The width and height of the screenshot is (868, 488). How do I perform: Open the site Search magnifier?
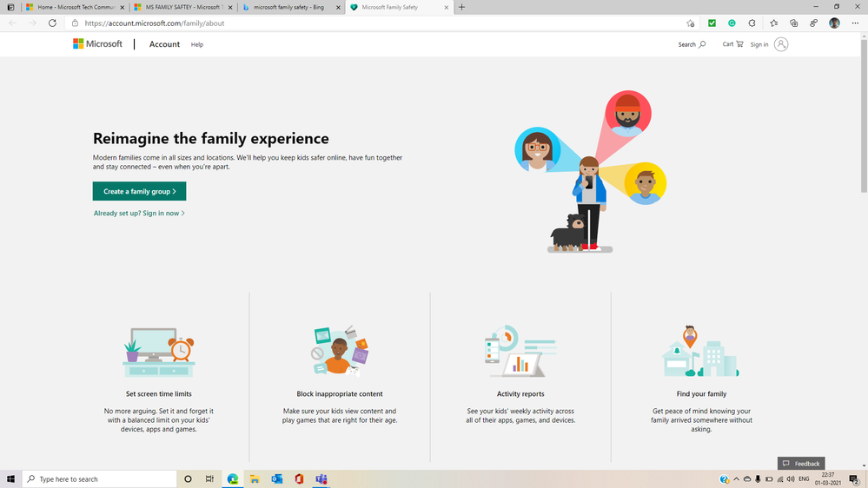[x=702, y=44]
